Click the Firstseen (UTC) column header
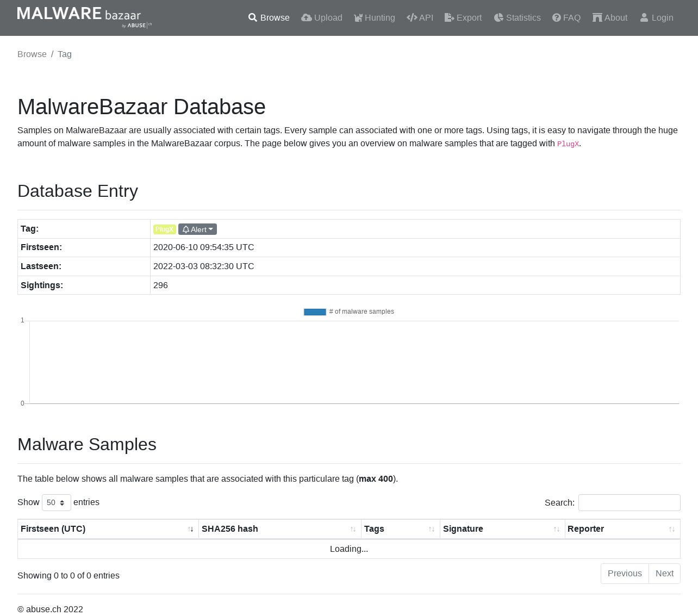Viewport: 698px width, 616px height. [108, 529]
